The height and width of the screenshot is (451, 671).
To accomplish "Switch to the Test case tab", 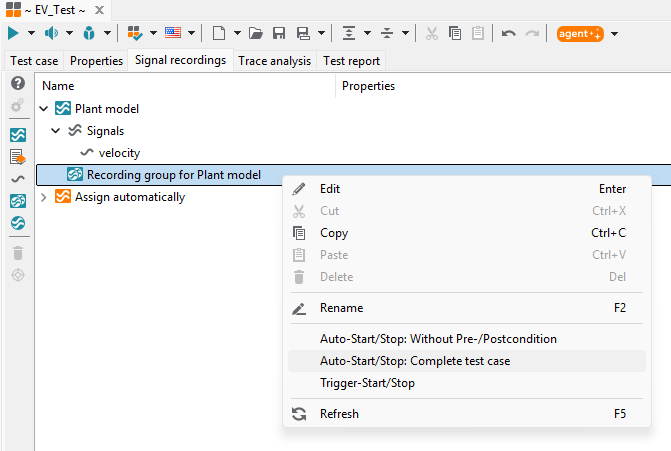I will tap(34, 61).
